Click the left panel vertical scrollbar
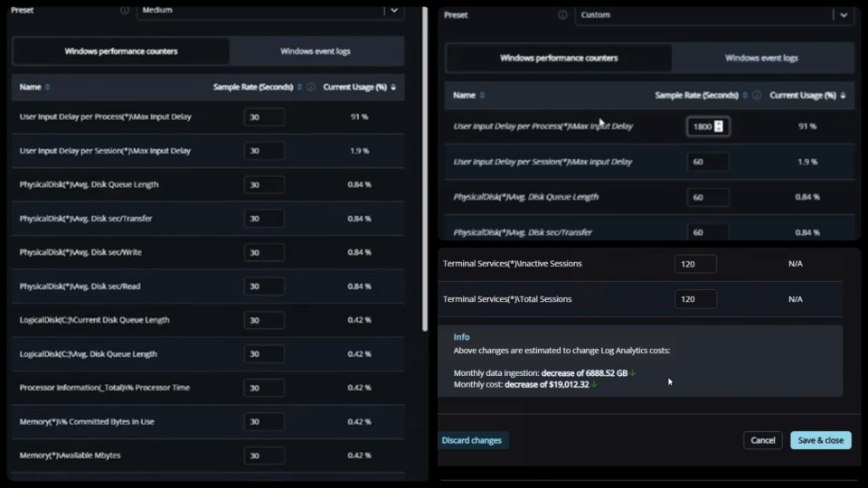Viewport: 868px width, 488px height. (x=425, y=169)
